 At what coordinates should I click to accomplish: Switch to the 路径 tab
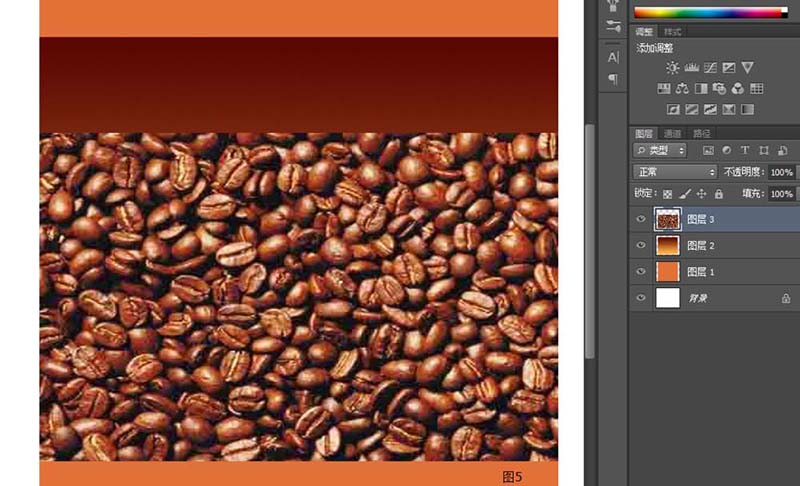702,134
